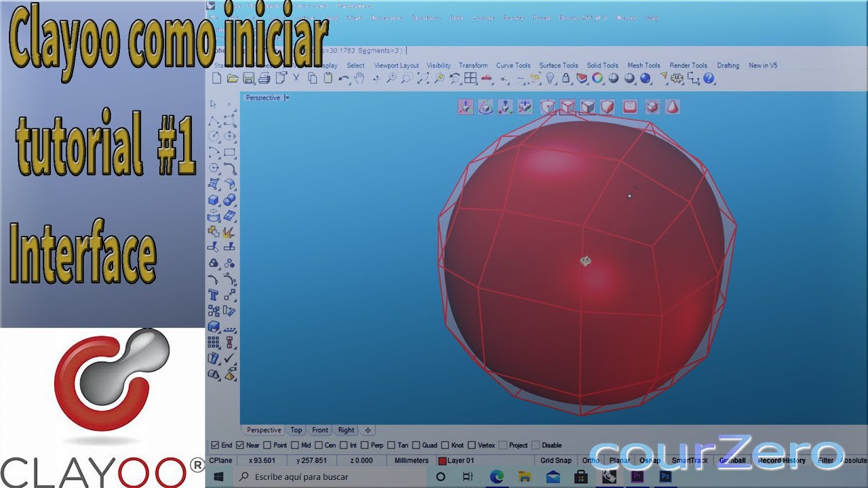The height and width of the screenshot is (488, 868).
Task: Click the New file icon in Rhino toolbar
Action: point(216,78)
